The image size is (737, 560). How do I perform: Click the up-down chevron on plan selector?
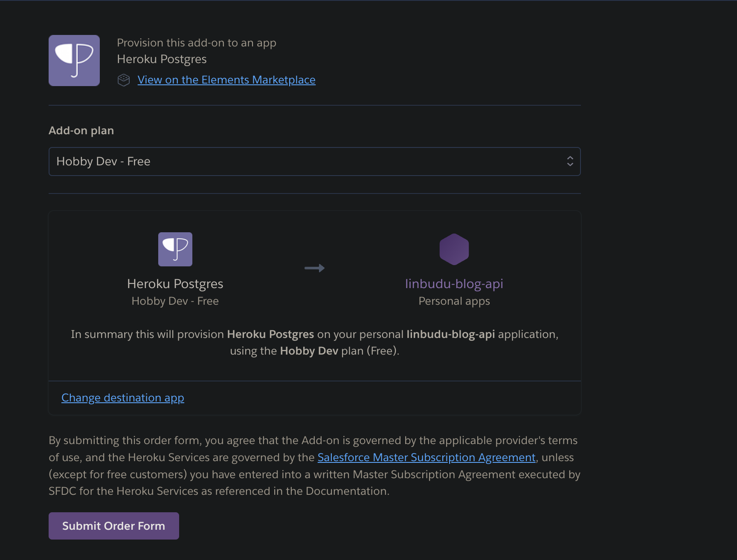570,162
